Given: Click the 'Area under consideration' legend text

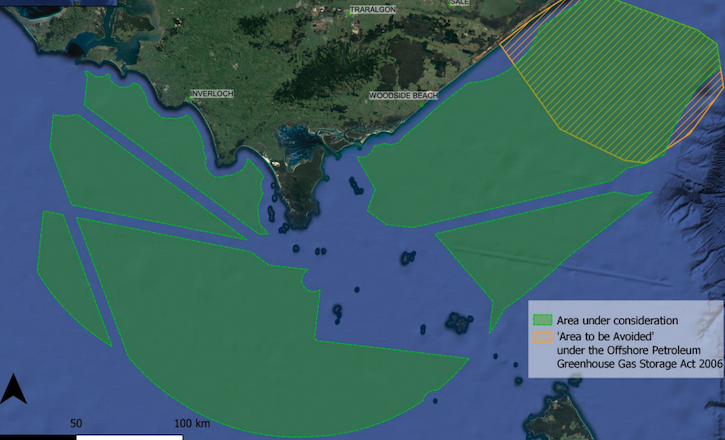Looking at the screenshot, I should click(617, 320).
